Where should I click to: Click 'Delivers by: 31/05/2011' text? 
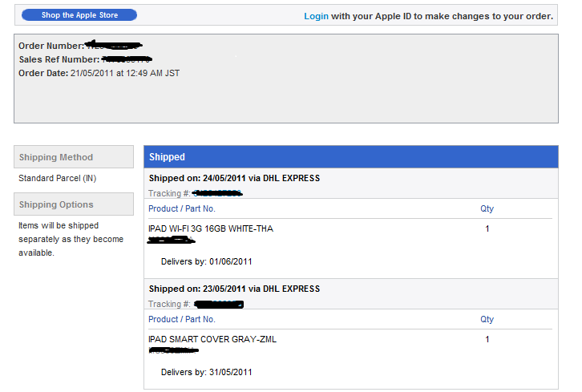click(206, 372)
